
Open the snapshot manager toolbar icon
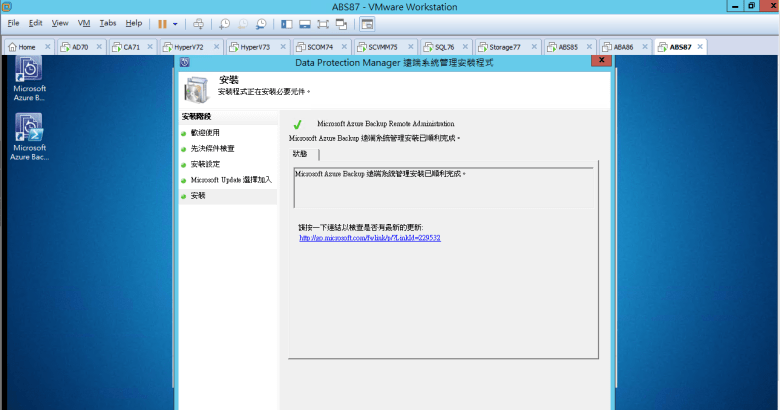[261, 23]
